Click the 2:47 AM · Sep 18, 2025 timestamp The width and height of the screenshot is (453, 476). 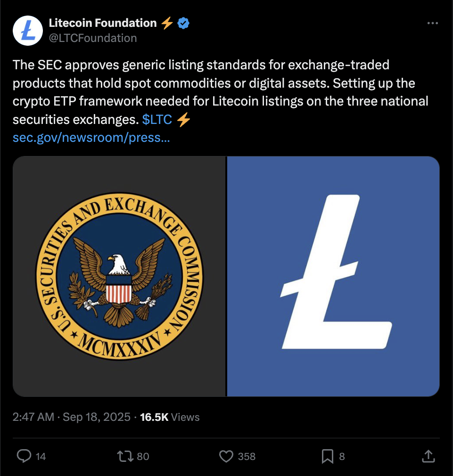[x=71, y=417]
